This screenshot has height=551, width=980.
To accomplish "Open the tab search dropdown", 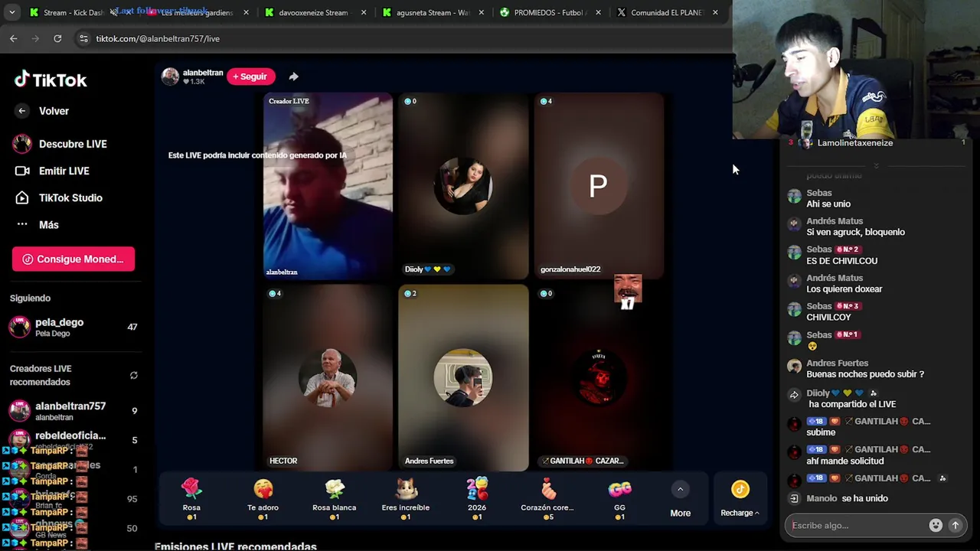I will (11, 12).
